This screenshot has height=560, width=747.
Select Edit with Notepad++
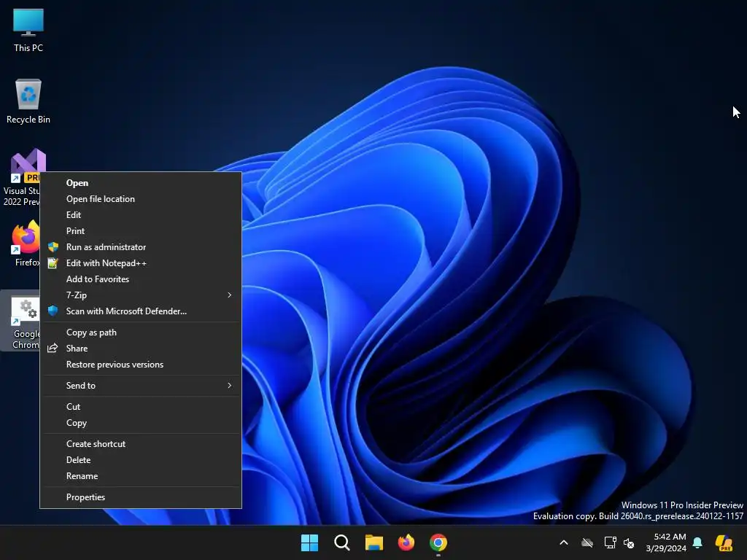141,262
